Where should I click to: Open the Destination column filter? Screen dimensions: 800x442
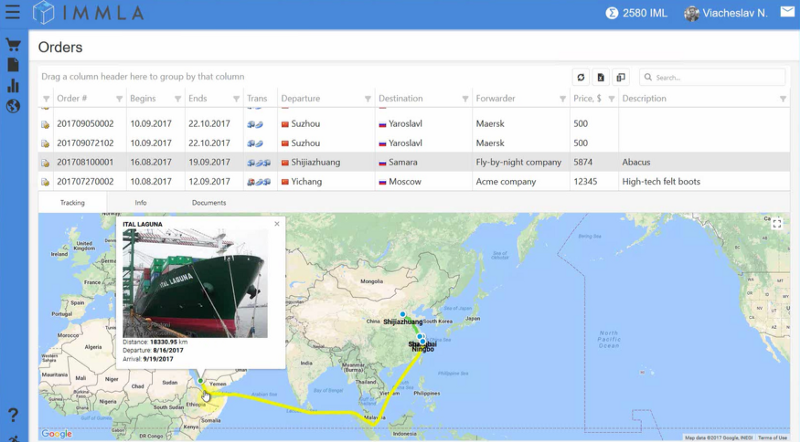[465, 99]
